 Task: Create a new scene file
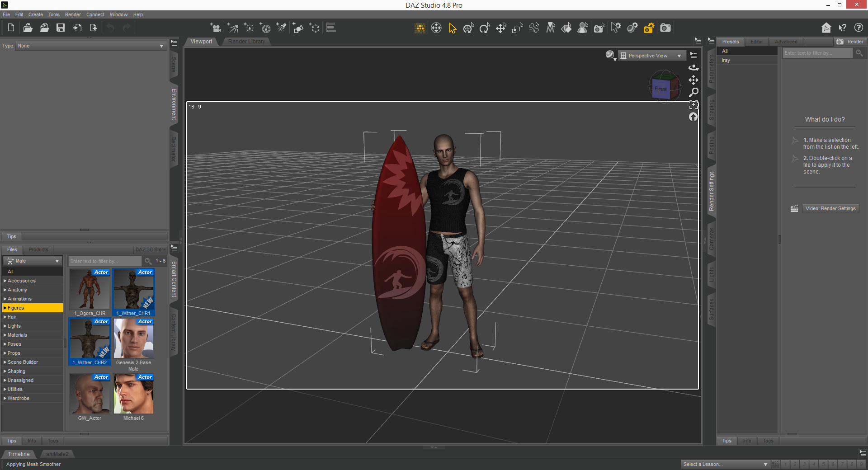click(11, 28)
